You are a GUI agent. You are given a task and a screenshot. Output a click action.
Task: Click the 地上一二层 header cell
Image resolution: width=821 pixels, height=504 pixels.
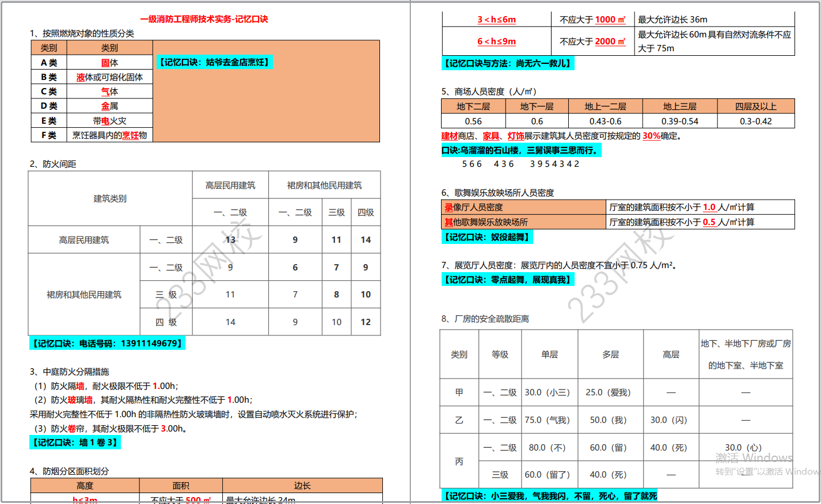[606, 106]
